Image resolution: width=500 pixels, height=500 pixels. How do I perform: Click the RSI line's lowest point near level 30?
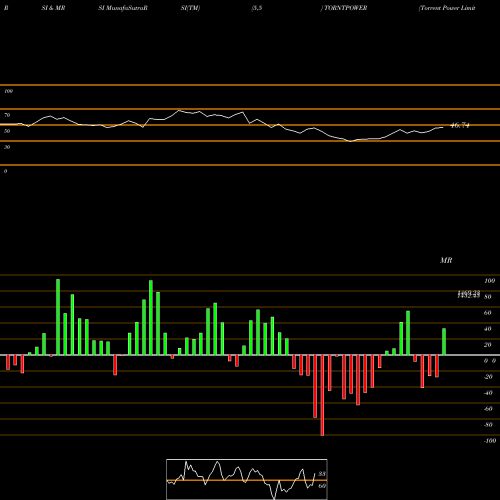point(350,141)
